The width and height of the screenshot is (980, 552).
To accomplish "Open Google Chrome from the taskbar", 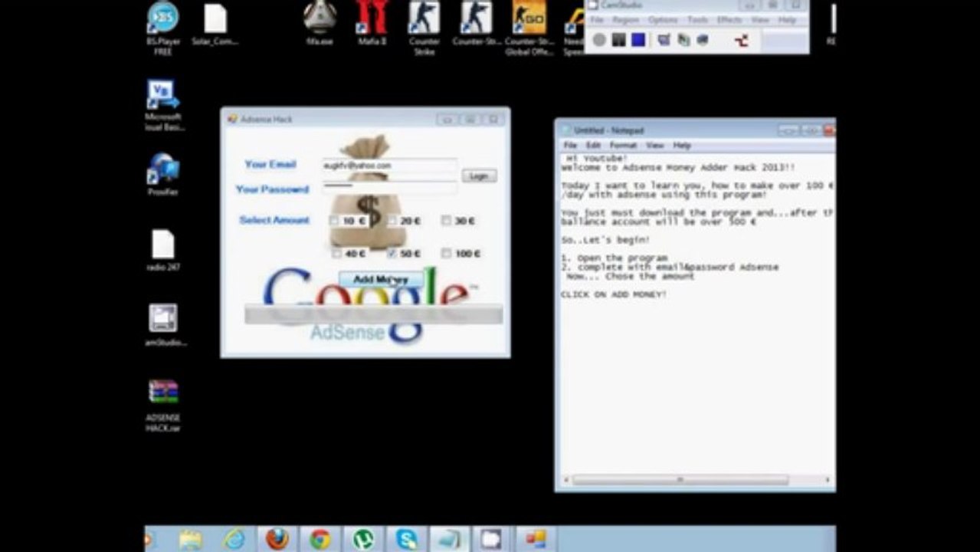I will click(320, 540).
